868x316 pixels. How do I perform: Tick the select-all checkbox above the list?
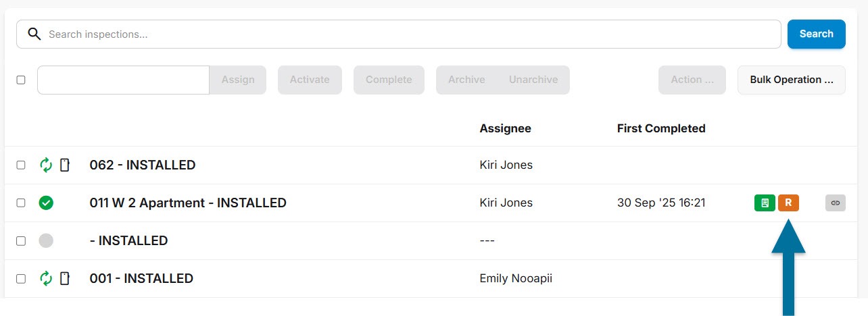tap(21, 80)
